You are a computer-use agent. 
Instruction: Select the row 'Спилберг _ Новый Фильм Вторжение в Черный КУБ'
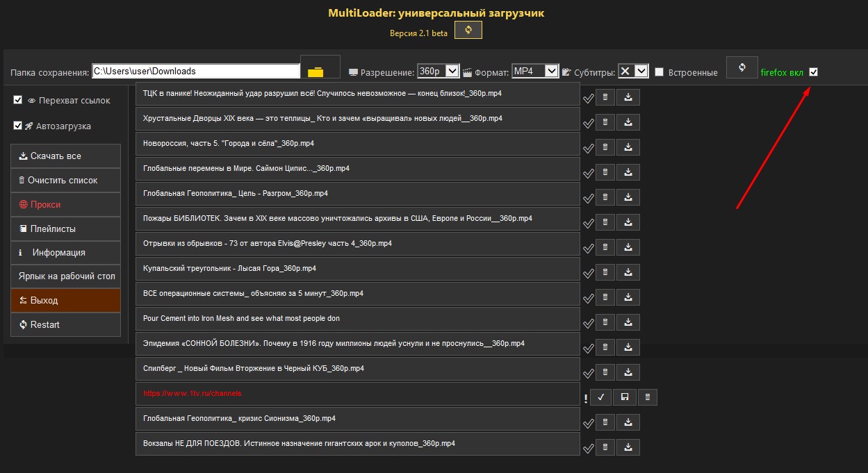(358, 369)
